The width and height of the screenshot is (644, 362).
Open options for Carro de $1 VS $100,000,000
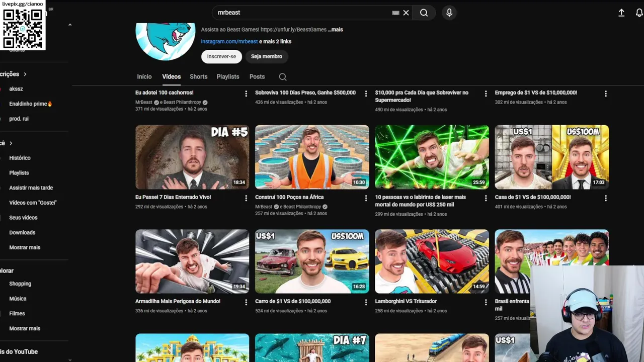[x=366, y=302]
